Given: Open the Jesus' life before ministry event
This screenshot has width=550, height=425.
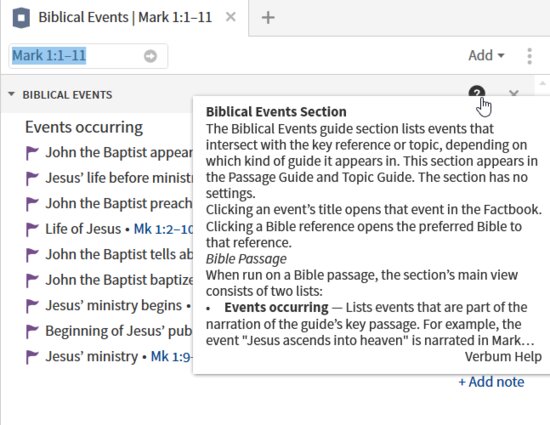Looking at the screenshot, I should pyautogui.click(x=119, y=178).
